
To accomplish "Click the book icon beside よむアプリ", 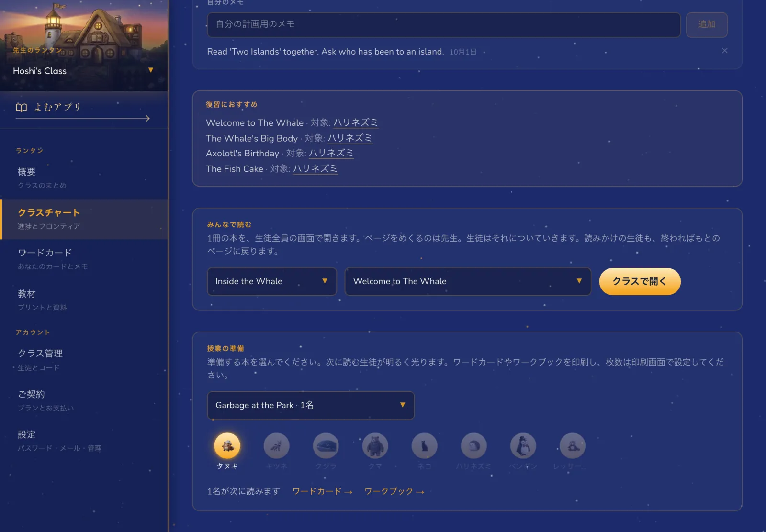I will 22,107.
